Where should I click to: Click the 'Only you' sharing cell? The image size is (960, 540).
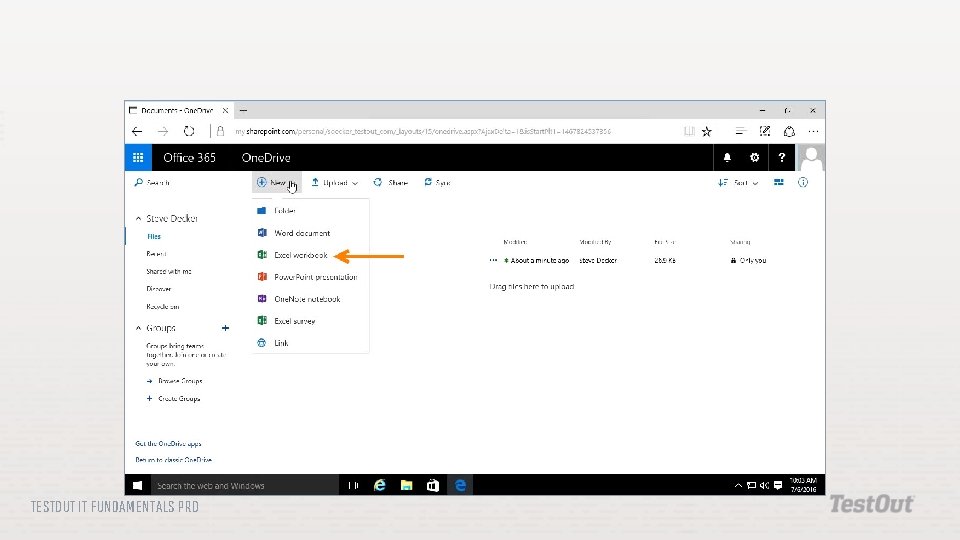748,260
